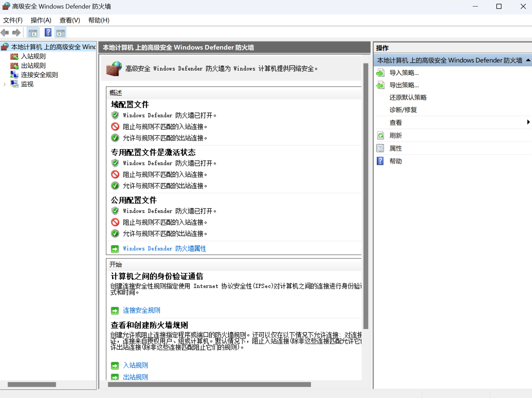Click the 域配置文件 heading
Viewport: 532px width, 398px height.
(130, 105)
